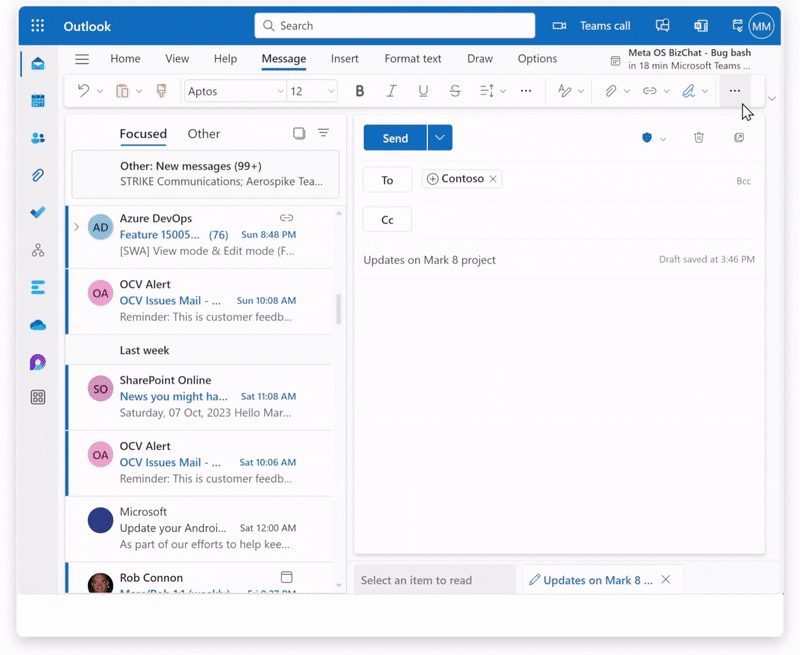Screen dimensions: 800x655
Task: Open To Do checkmark in the sidebar
Action: pos(38,212)
